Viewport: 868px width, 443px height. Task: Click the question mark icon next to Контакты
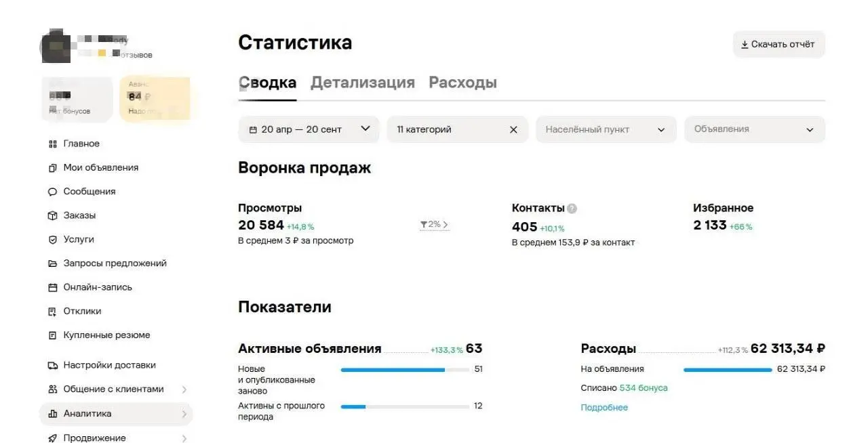(x=572, y=209)
